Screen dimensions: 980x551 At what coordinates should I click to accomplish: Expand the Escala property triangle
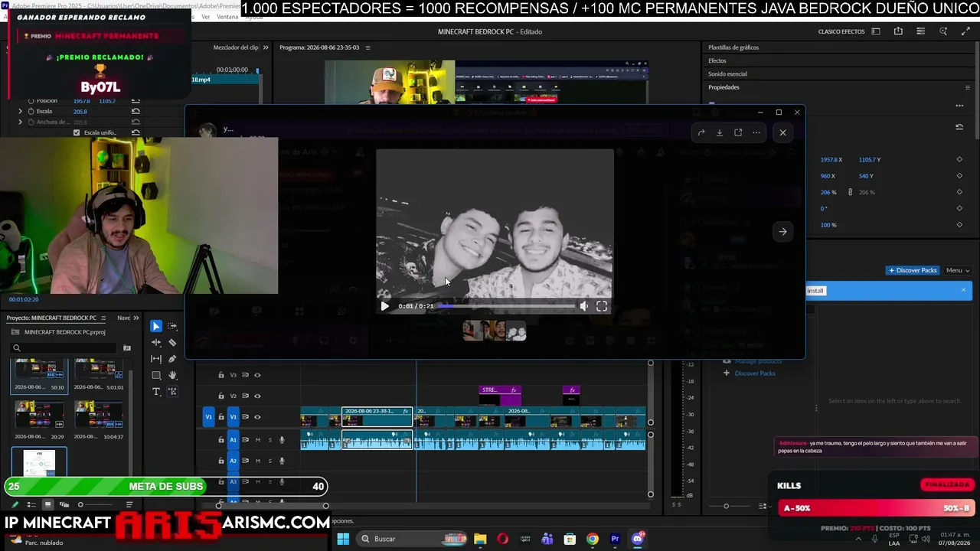tap(21, 111)
